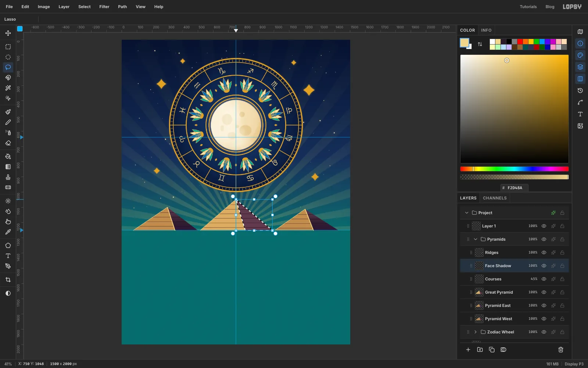The height and width of the screenshot is (368, 588).
Task: Hide the Layer 1 layer
Action: [x=544, y=226]
